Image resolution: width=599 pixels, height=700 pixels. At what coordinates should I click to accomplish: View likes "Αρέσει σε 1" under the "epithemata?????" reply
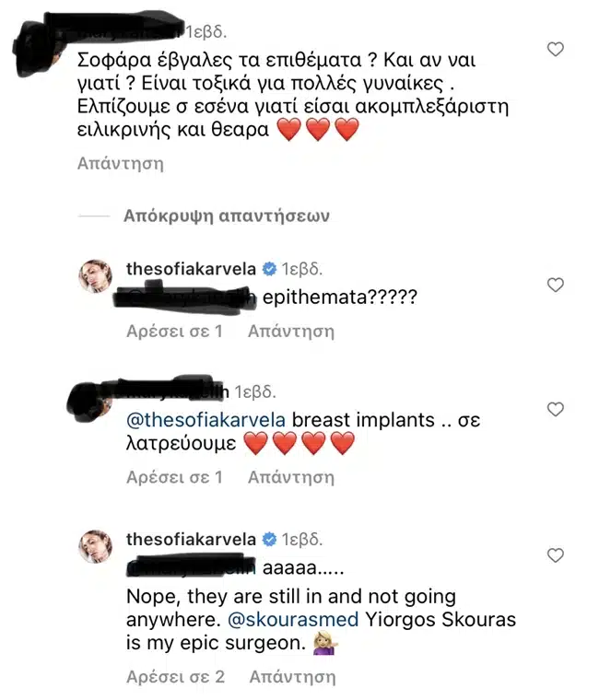point(174,331)
